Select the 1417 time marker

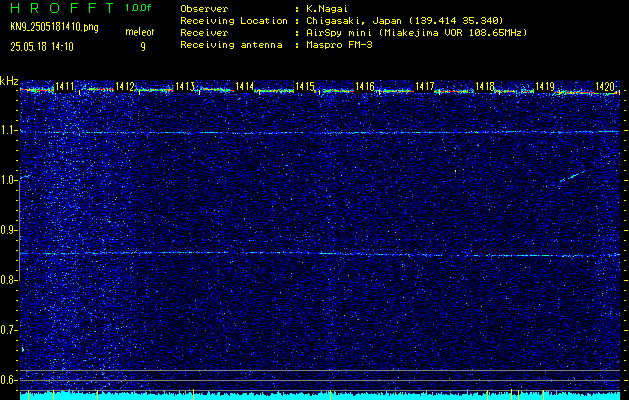[424, 86]
